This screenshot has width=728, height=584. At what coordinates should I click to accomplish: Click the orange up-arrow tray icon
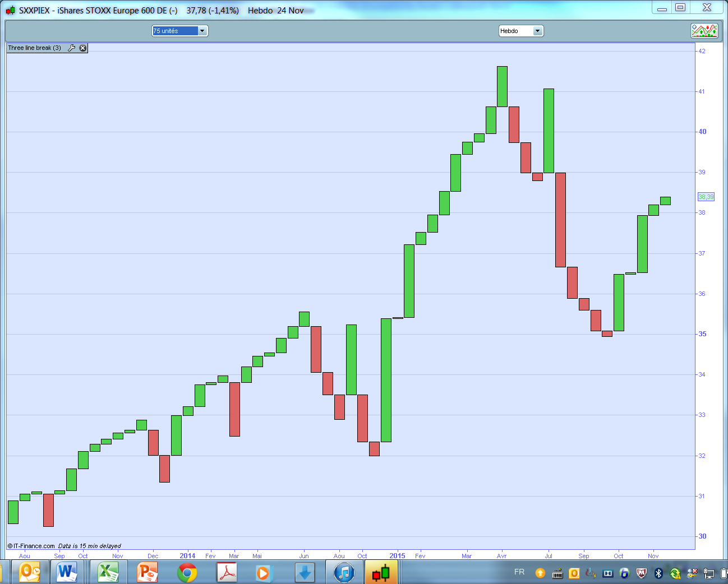[540, 573]
